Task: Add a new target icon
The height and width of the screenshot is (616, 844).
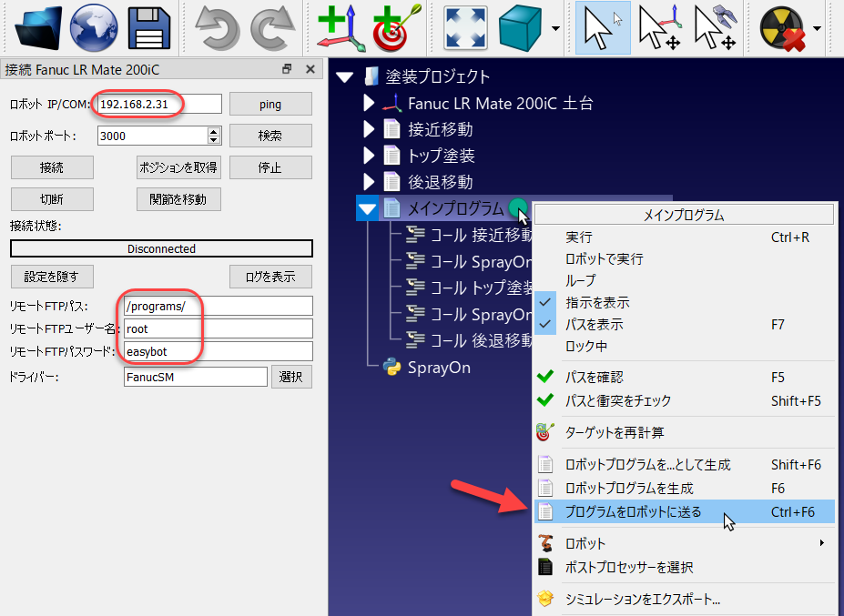Action: [x=397, y=28]
